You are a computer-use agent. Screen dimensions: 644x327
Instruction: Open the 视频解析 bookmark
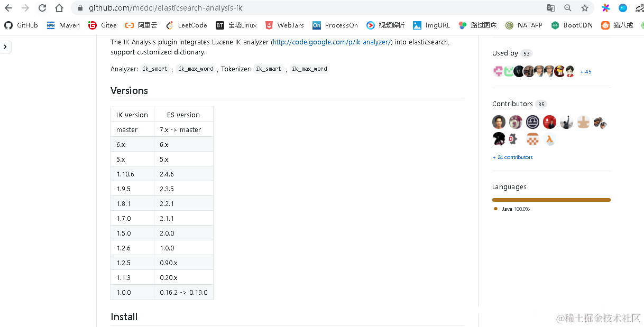click(x=385, y=25)
